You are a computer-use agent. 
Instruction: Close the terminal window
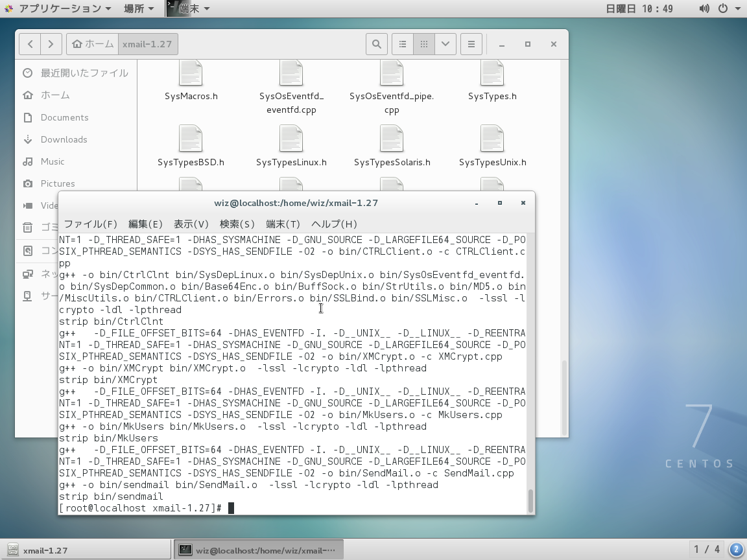(x=523, y=203)
